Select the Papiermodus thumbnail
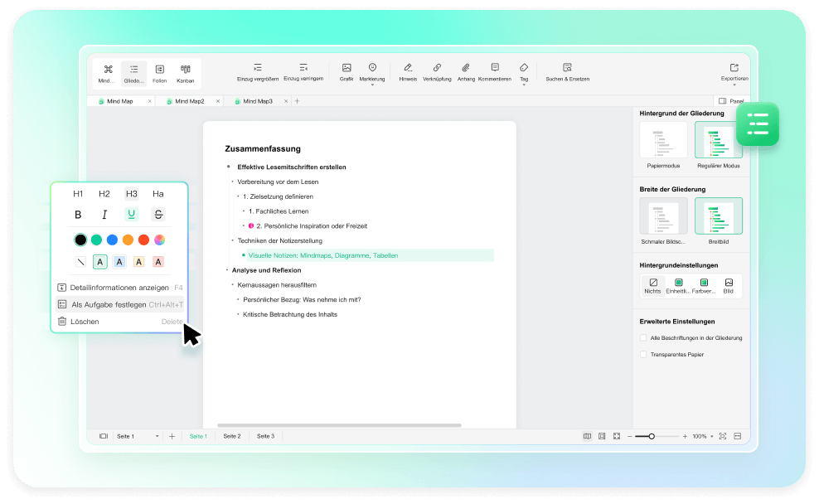The height and width of the screenshot is (504, 819). coord(663,141)
